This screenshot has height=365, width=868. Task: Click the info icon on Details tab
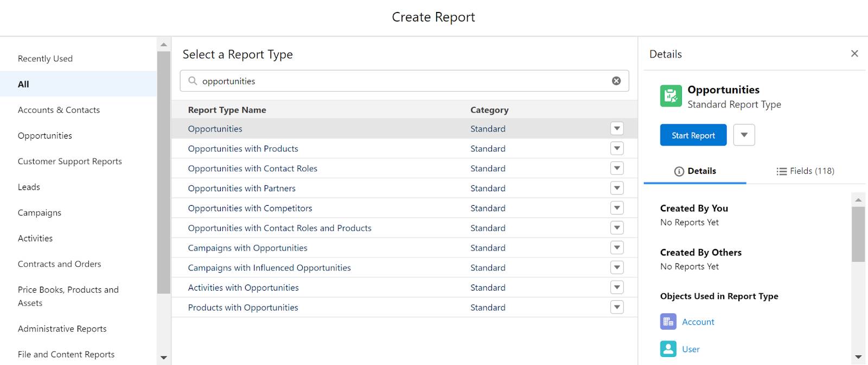point(679,171)
